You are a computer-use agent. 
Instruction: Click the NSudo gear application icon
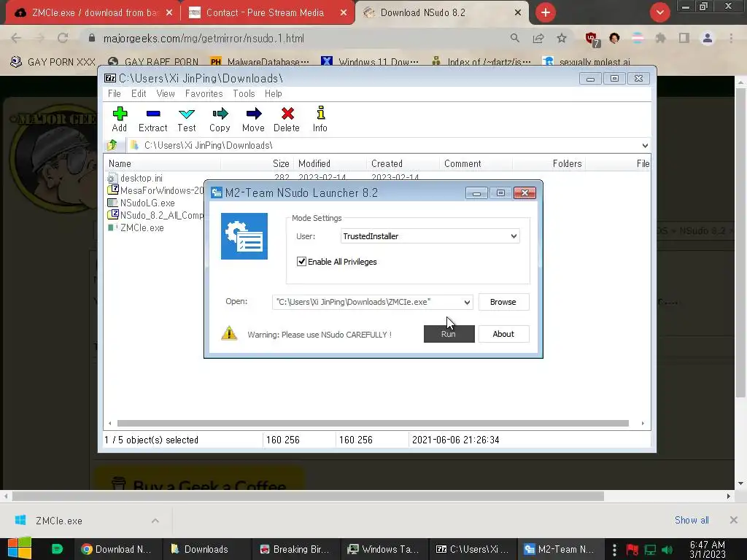pos(244,236)
